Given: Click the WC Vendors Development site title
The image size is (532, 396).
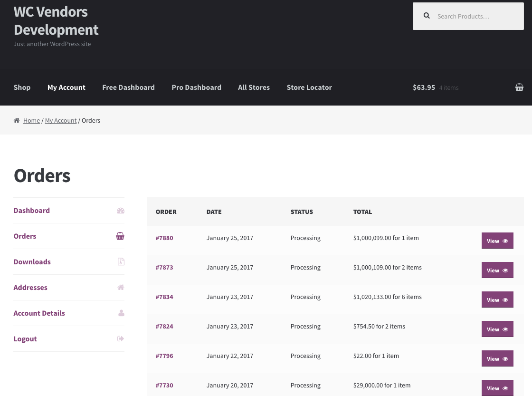Looking at the screenshot, I should click(x=56, y=21).
